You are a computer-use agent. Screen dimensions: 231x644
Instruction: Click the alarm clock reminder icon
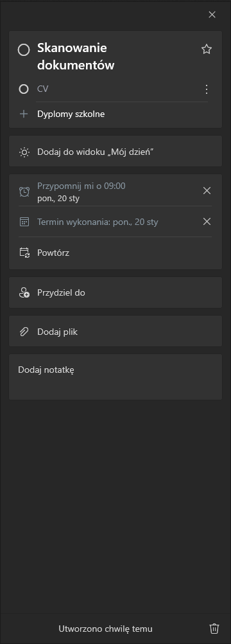tap(24, 192)
